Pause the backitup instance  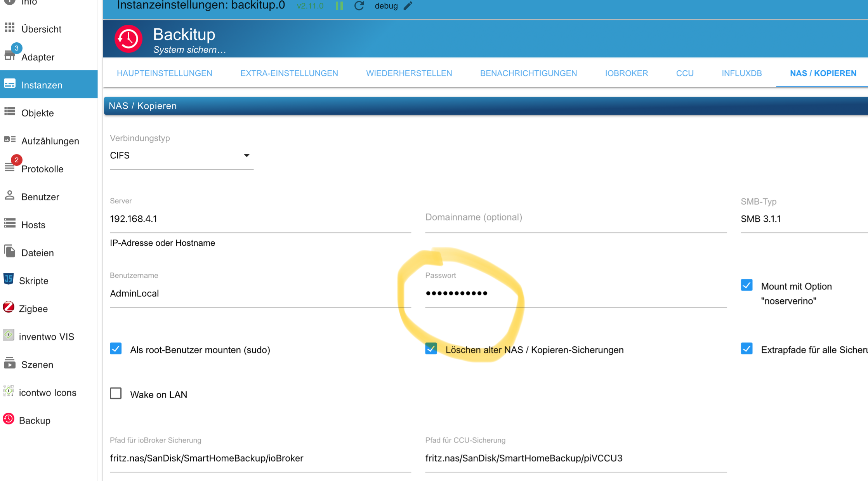339,6
